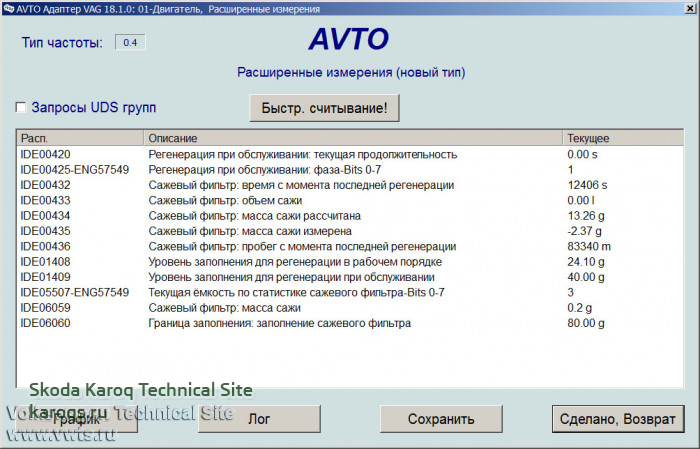The width and height of the screenshot is (700, 449).
Task: Click the Описание column header
Action: (x=353, y=138)
